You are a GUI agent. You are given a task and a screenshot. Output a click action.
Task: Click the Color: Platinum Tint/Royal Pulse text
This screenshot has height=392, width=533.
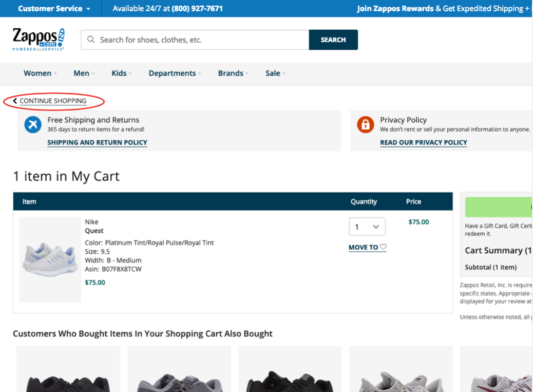pyautogui.click(x=149, y=242)
